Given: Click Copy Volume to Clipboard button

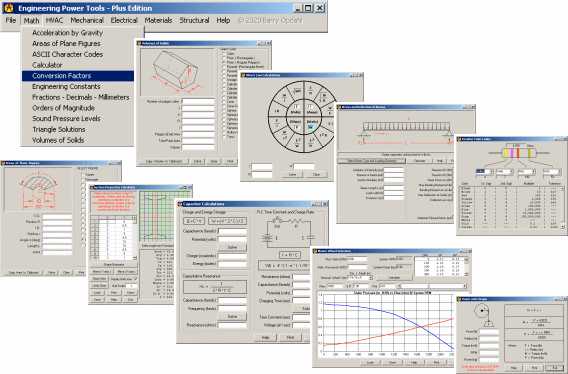Looking at the screenshot, I should [x=162, y=161].
